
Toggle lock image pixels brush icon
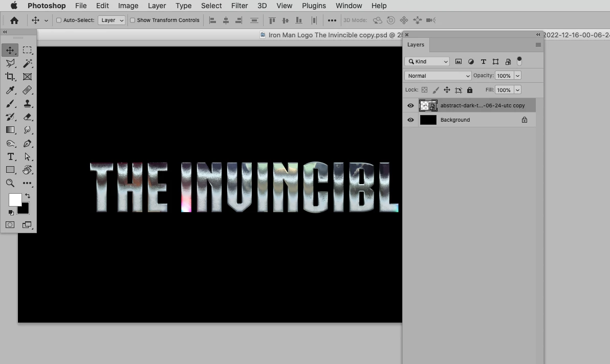[435, 90]
